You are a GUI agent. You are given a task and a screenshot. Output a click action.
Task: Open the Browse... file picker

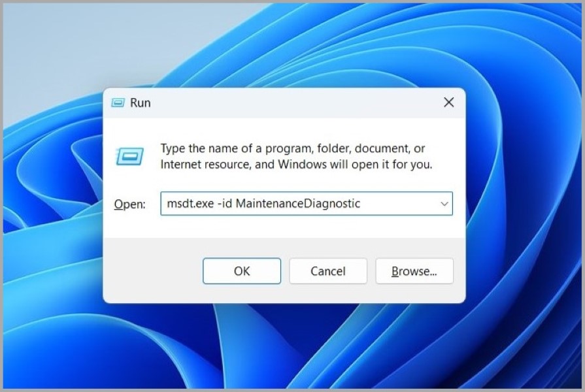pos(414,270)
